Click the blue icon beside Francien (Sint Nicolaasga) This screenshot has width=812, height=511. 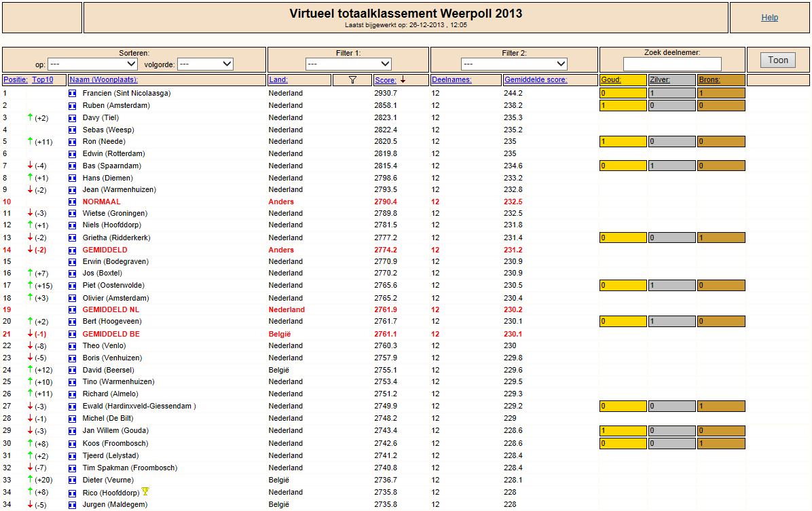(73, 94)
